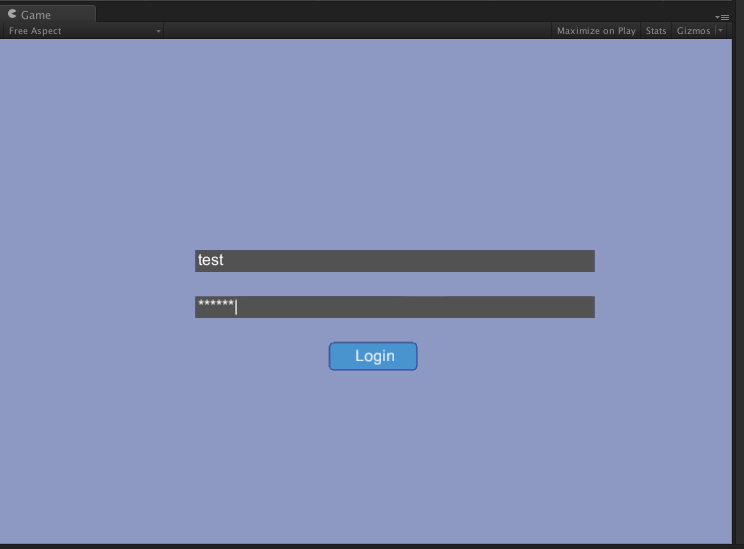744x549 pixels.
Task: Open the panel options menu icon
Action: point(723,17)
